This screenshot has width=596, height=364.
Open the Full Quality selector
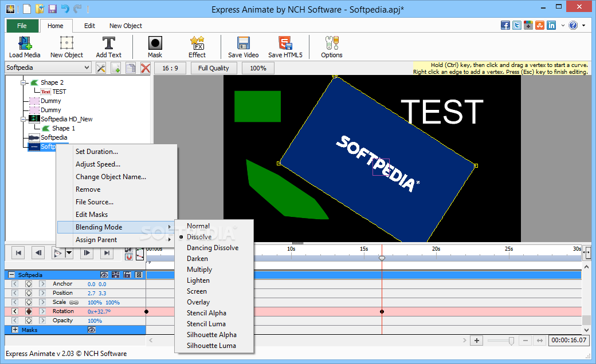(214, 68)
